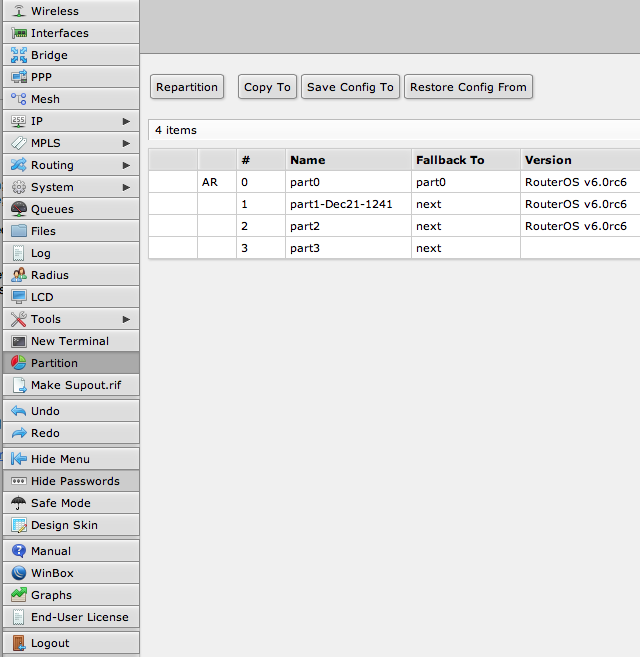
Task: Sort by Fallback To column header
Action: (x=466, y=160)
